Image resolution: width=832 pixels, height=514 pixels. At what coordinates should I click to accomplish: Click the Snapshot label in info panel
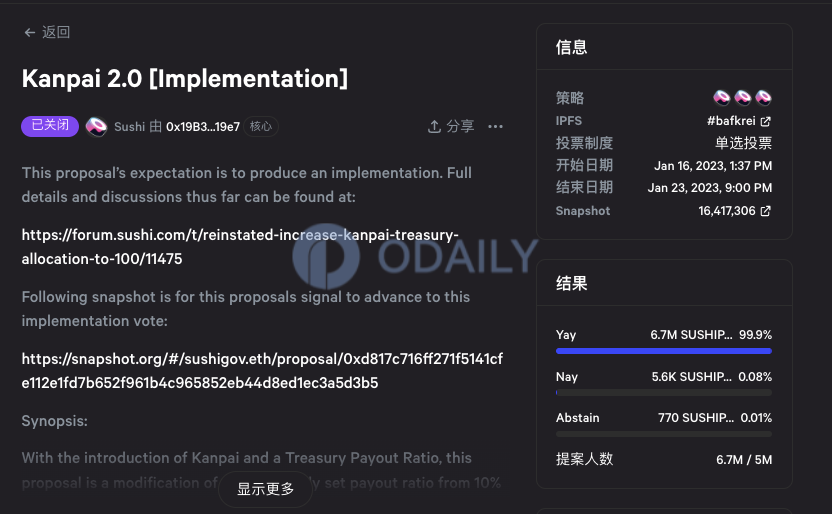point(583,211)
